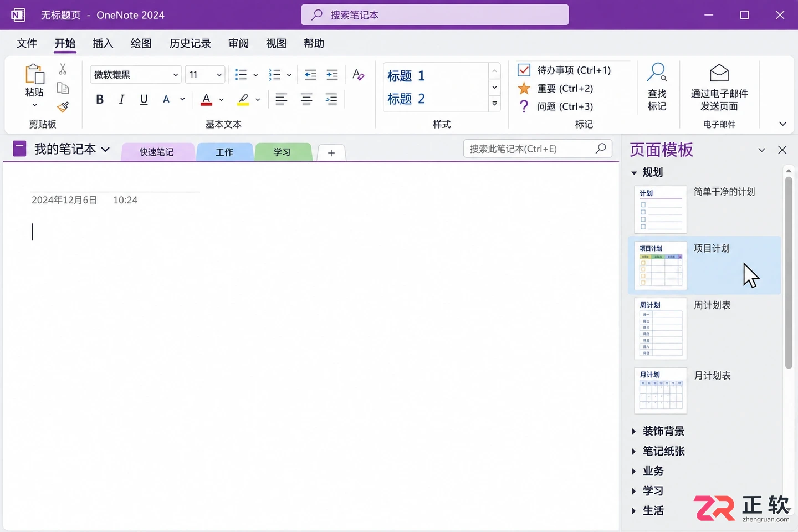Image resolution: width=798 pixels, height=532 pixels.
Task: Apply bold formatting with B
Action: (x=100, y=99)
